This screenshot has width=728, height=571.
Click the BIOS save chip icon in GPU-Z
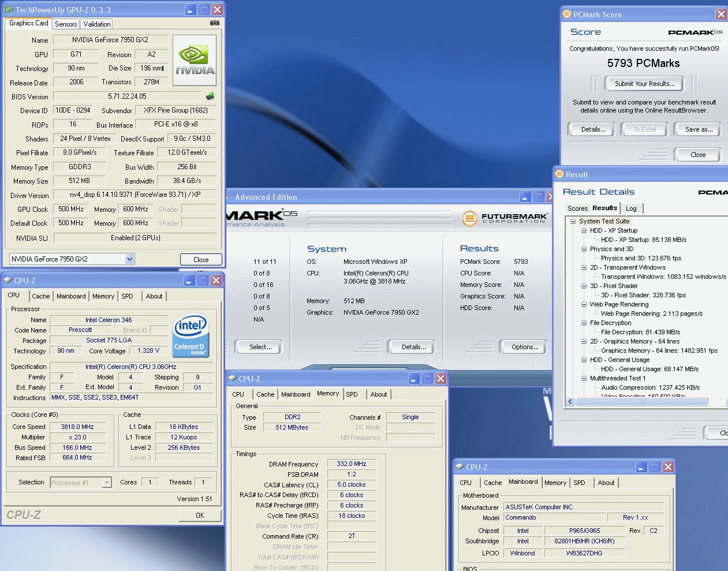210,96
